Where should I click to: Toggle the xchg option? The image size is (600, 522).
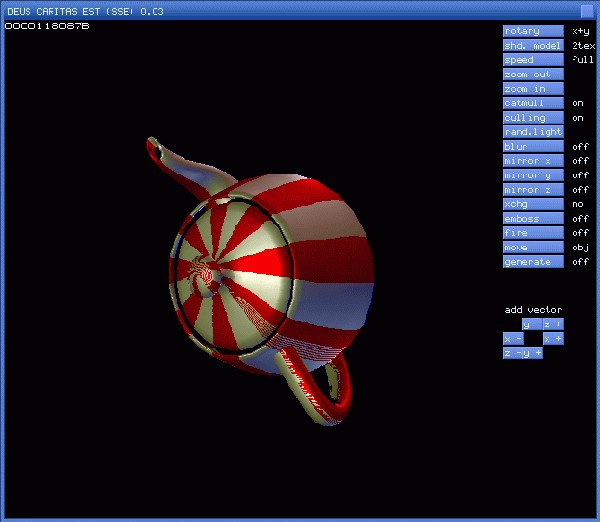tap(532, 204)
